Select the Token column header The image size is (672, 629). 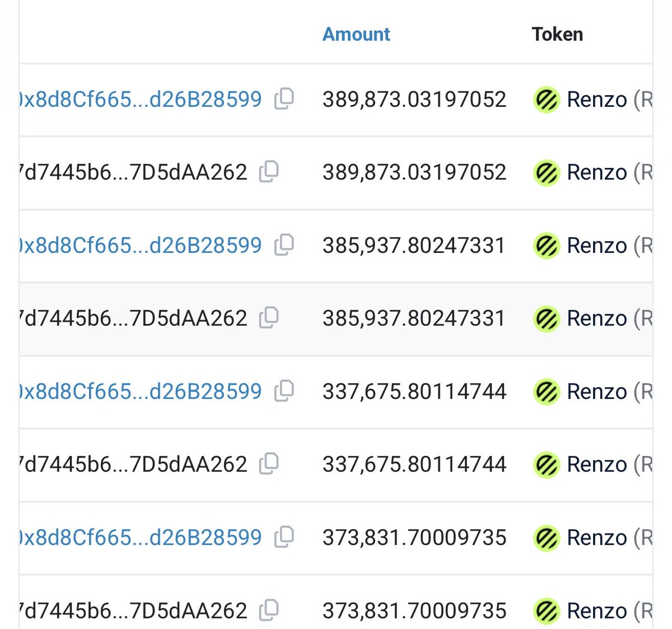[557, 34]
